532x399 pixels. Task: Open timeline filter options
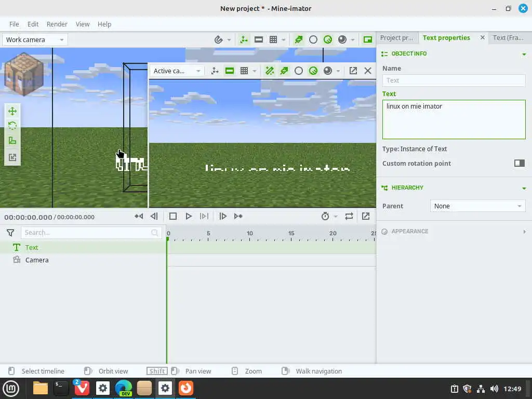[10, 232]
